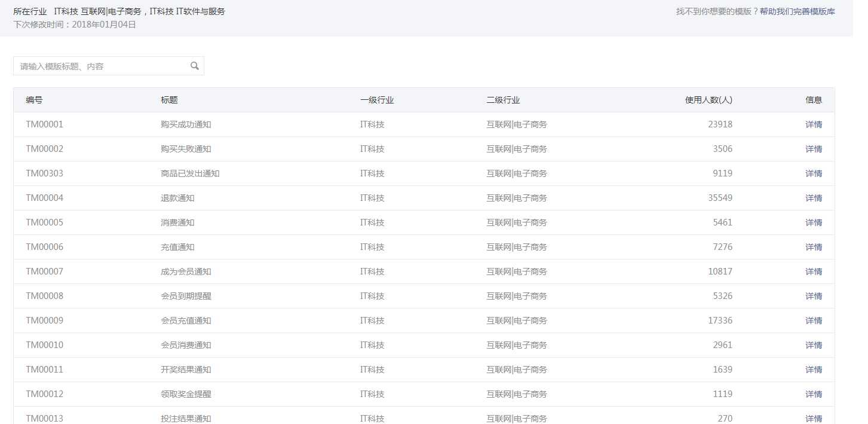Click the usage count 17336
This screenshot has width=868, height=424.
point(720,321)
